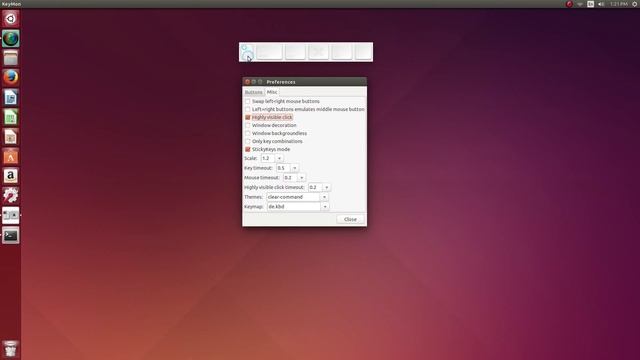The width and height of the screenshot is (640, 360).
Task: Open the Trash in the dock
Action: pos(11,349)
